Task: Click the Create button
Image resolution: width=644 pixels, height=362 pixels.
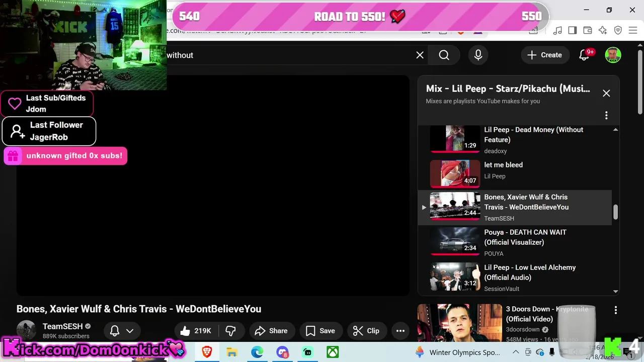Action: pos(544,55)
